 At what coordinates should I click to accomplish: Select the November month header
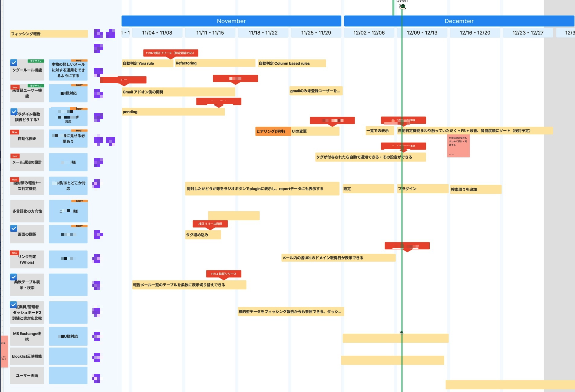tap(231, 21)
